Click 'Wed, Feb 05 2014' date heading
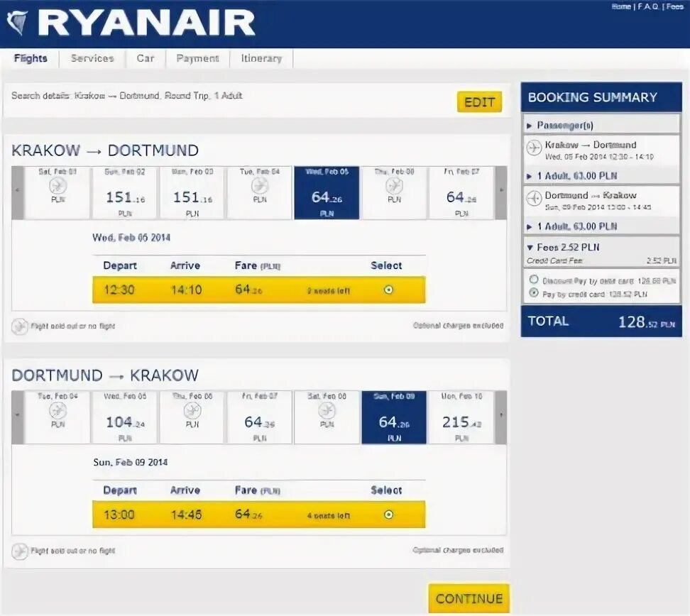 click(131, 238)
